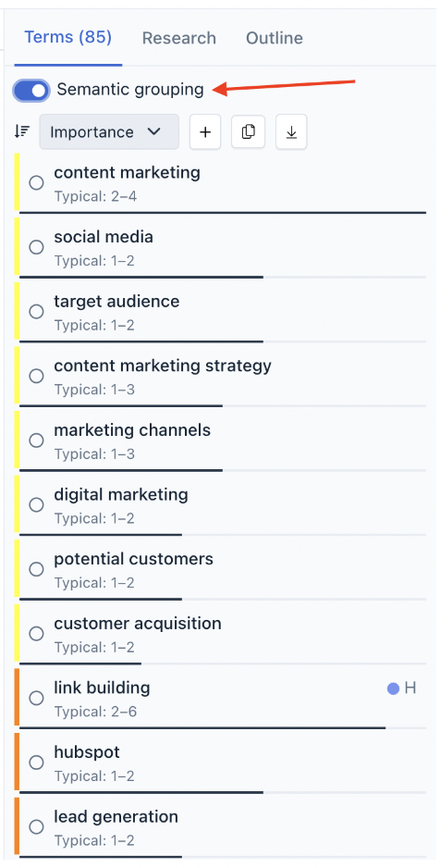The height and width of the screenshot is (868, 440).
Task: Click the progress bar under link building
Action: point(223,728)
